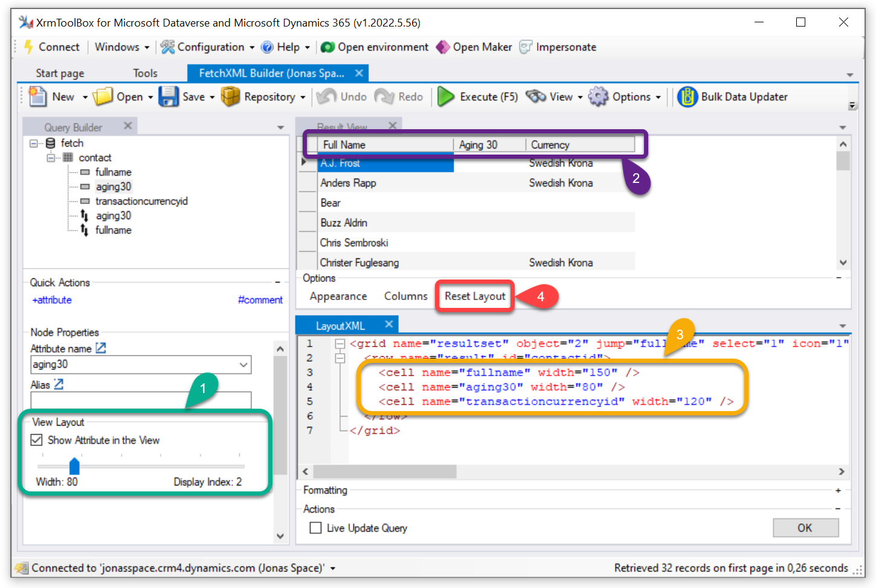Click the New document icon
The image size is (876, 588).
click(x=37, y=97)
